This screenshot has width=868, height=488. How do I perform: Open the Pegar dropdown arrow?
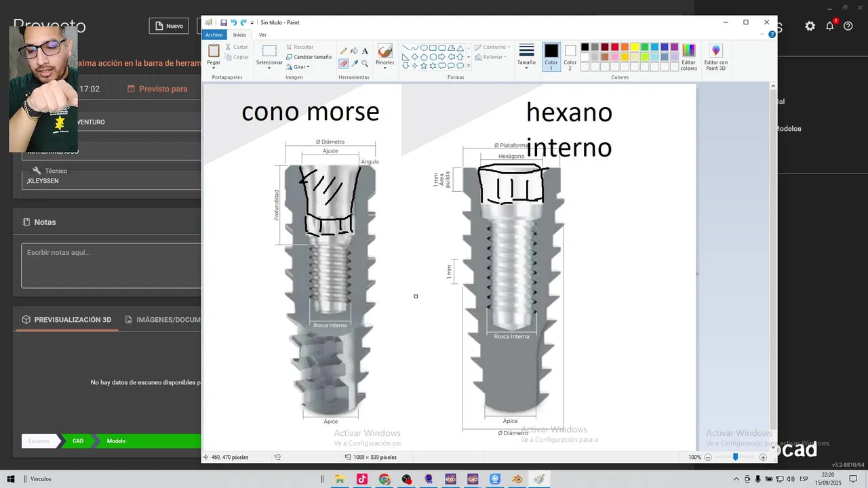[x=214, y=67]
